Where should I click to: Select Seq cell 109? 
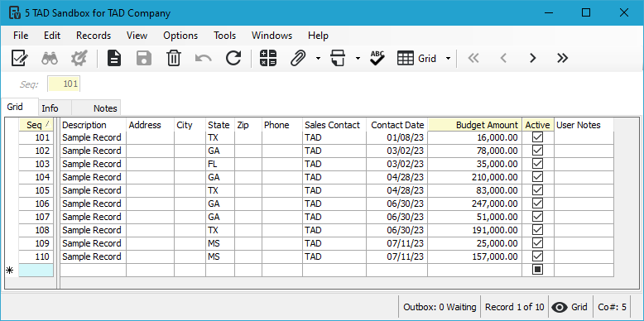point(36,243)
